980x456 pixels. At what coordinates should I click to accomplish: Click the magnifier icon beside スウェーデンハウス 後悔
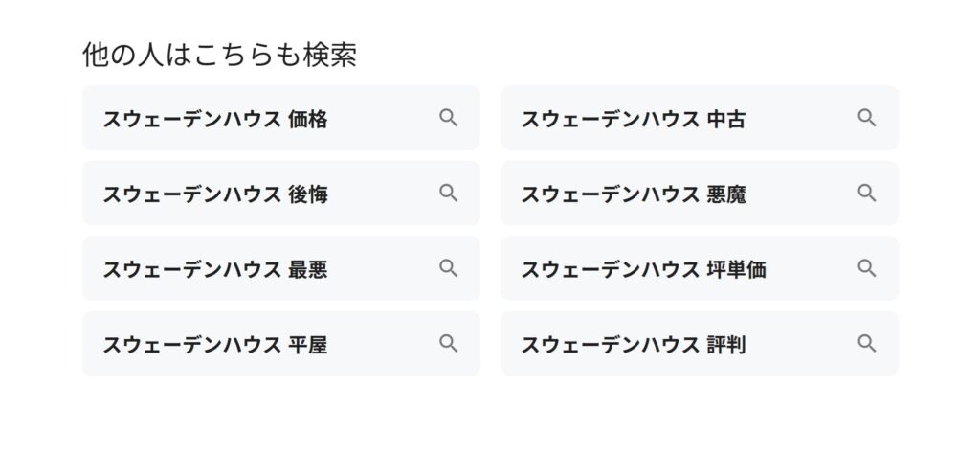(x=448, y=193)
